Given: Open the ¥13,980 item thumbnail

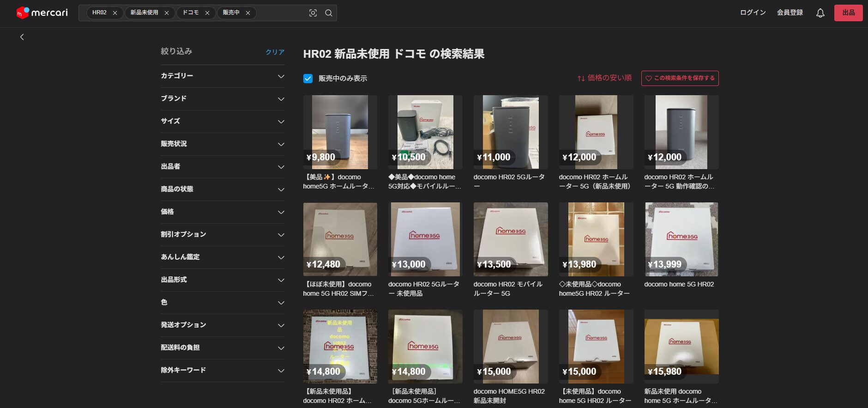Looking at the screenshot, I should point(596,239).
